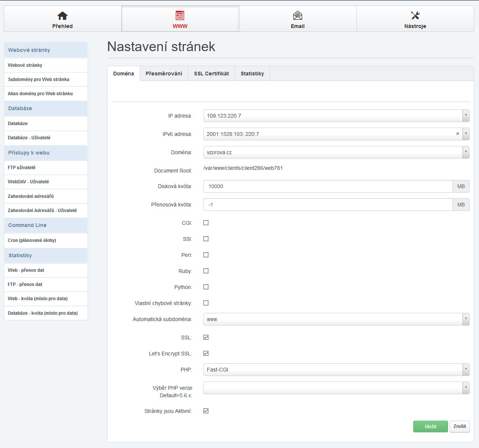Open the Automatická subdoména dropdown
This screenshot has height=448, width=479.
(x=336, y=319)
